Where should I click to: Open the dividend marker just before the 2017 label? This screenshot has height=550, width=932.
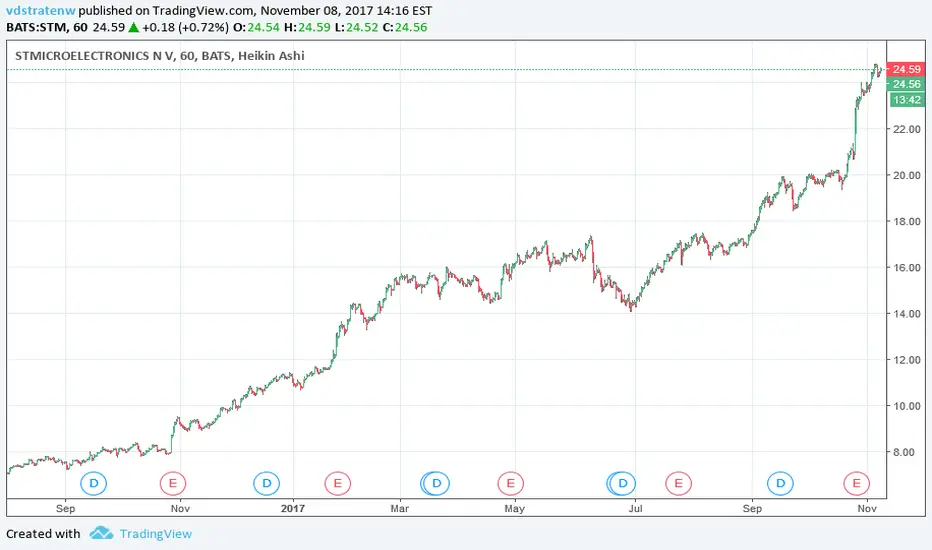(x=266, y=483)
